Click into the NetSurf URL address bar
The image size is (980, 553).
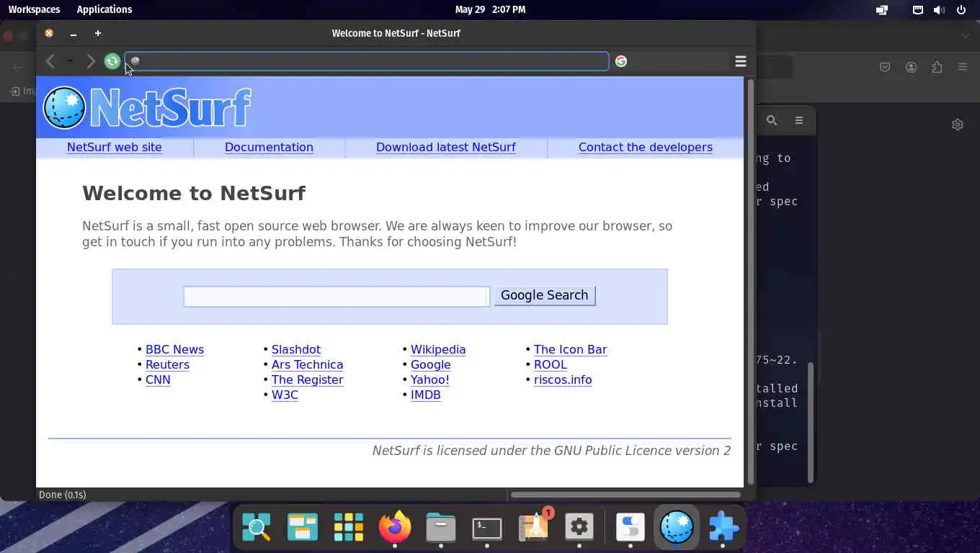click(x=367, y=61)
